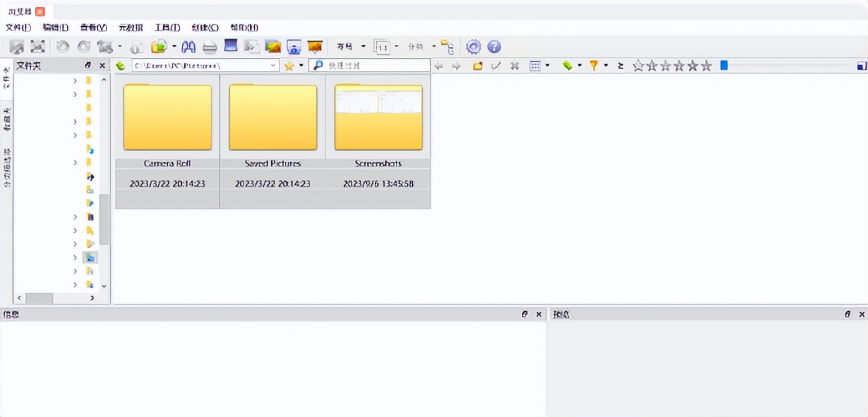Open the favorites star dropdown arrow
The width and height of the screenshot is (868, 417).
pyautogui.click(x=301, y=65)
